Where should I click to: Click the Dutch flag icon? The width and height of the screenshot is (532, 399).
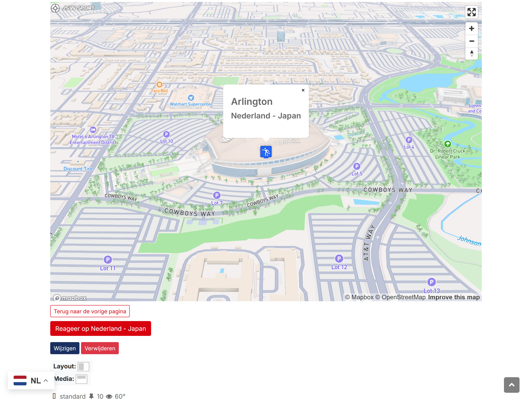tap(20, 380)
